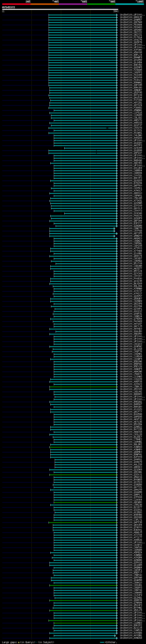Image resolution: width=146 pixels, height=644 pixels.
Task: Click the cyan alignment bar for UniRef100_Q8H135
Action: click(x=83, y=18)
